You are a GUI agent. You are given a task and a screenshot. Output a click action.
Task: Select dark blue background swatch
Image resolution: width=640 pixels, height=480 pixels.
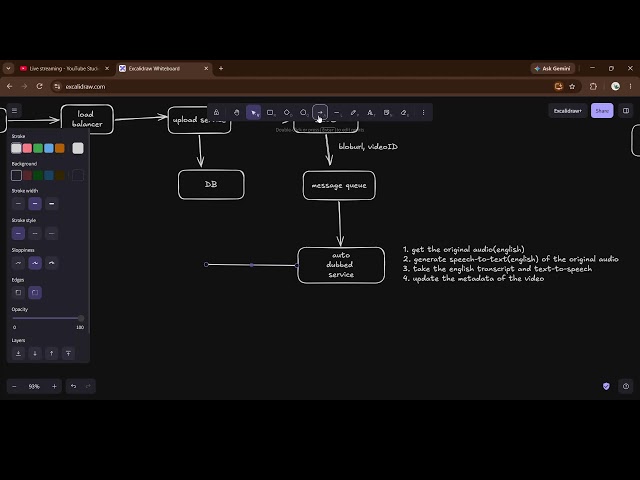point(49,176)
